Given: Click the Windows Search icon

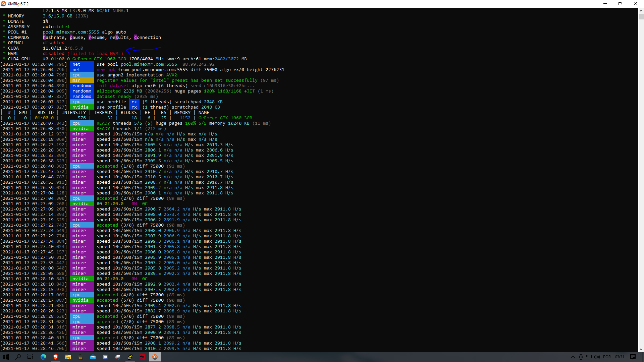Looking at the screenshot, I should click(18, 357).
